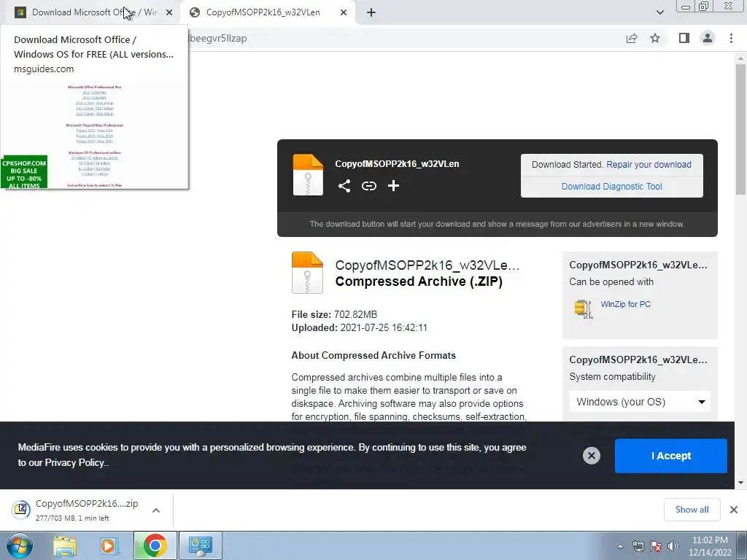The width and height of the screenshot is (747, 560).
Task: Launch Windows Media Player from taskbar
Action: tap(109, 545)
